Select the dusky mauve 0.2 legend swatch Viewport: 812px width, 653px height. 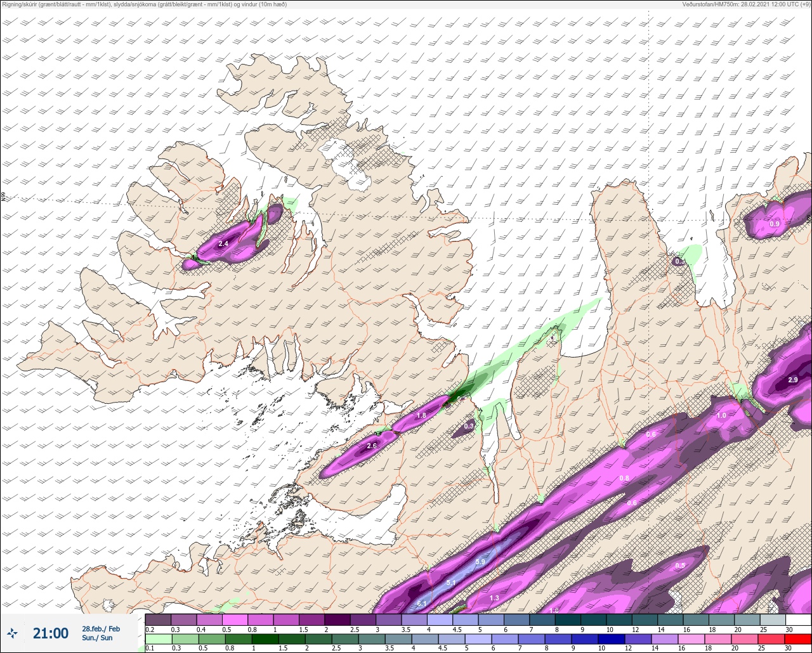(x=158, y=619)
